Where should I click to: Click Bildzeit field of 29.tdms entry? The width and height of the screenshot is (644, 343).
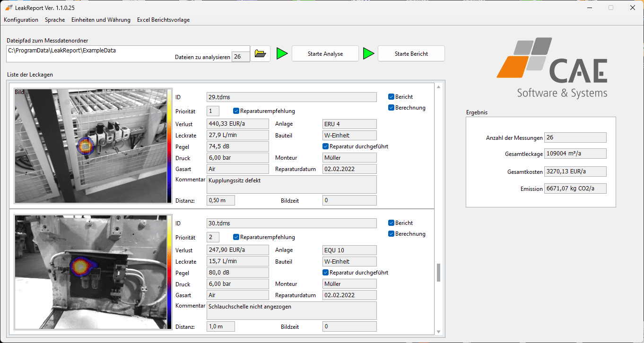pyautogui.click(x=349, y=200)
